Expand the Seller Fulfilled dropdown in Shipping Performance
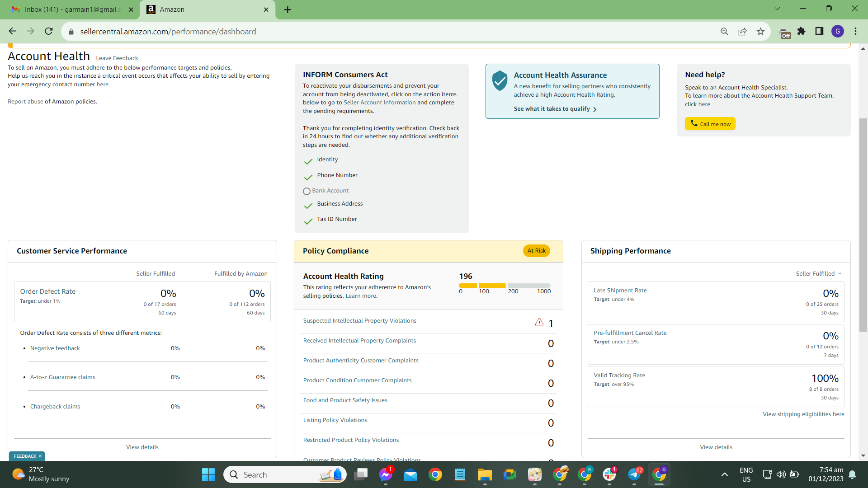868x488 pixels. click(x=819, y=273)
